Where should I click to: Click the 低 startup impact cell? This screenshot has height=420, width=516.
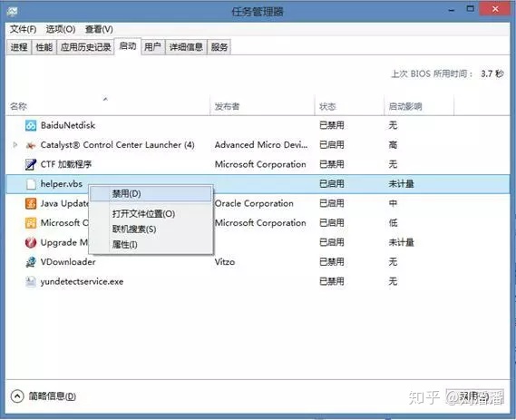point(393,223)
